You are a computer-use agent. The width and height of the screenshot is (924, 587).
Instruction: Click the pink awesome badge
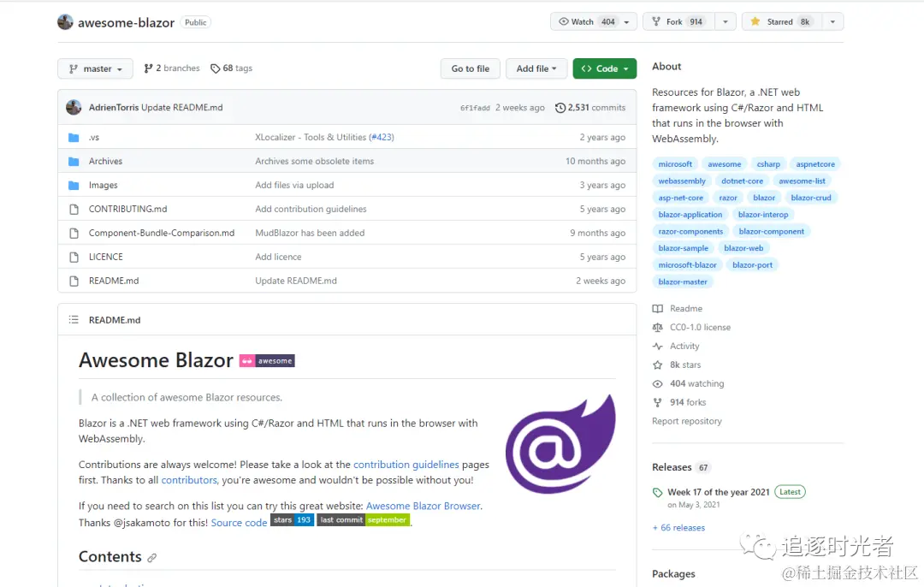pos(267,361)
